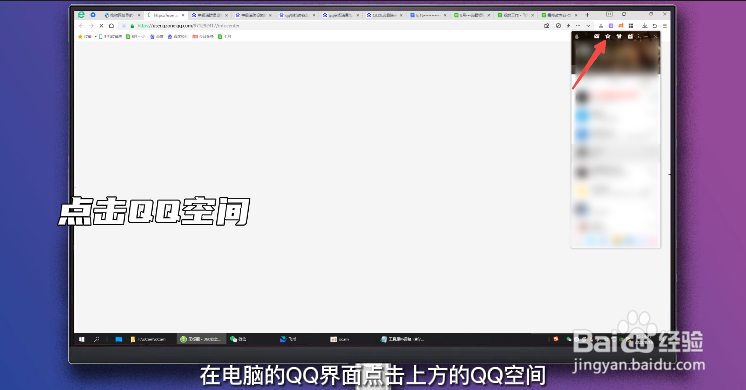This screenshot has width=746, height=390.
Task: Expand the address bar dropdown chevron
Action: coord(589,26)
